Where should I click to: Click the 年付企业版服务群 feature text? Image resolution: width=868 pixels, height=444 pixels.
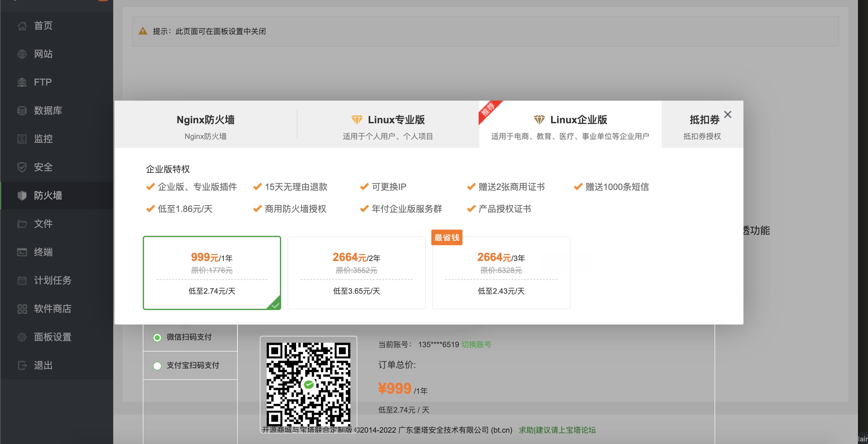coord(407,209)
